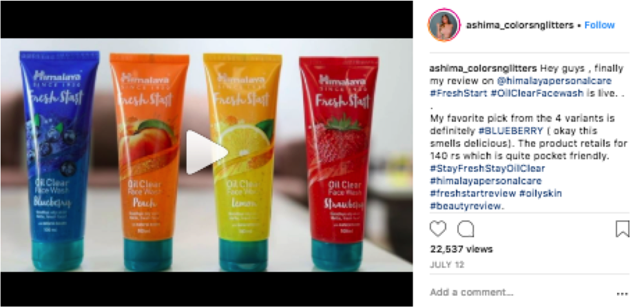This screenshot has width=644, height=307.
Task: Open comments with the speech bubble icon
Action: click(466, 229)
